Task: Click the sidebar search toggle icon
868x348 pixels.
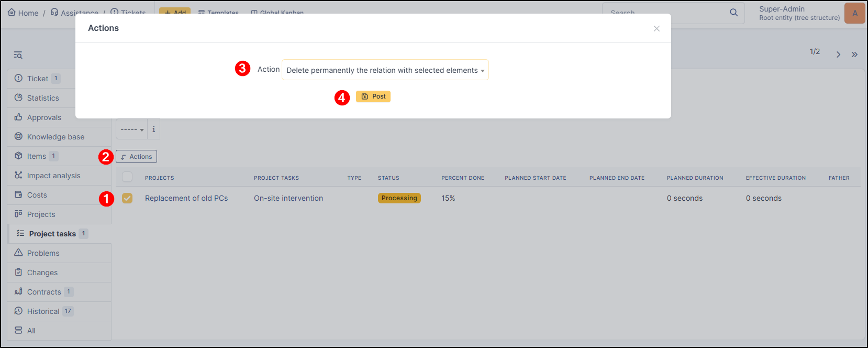Action: click(18, 55)
